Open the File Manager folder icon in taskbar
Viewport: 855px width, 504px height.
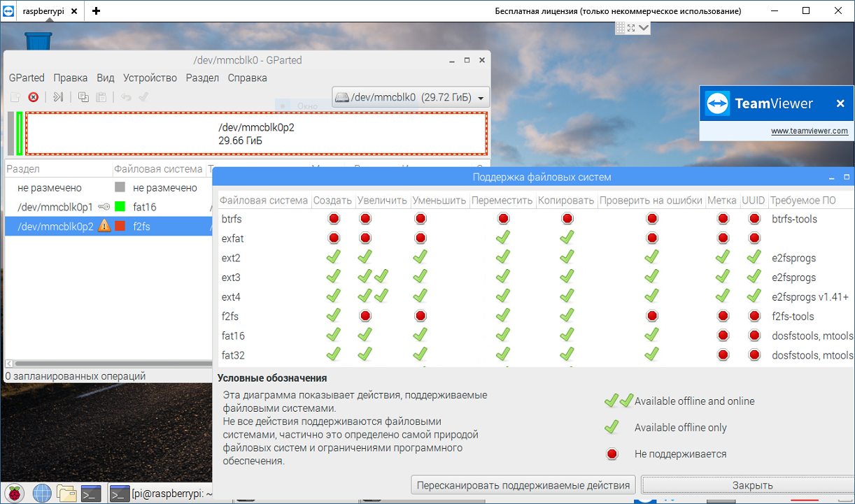tap(66, 494)
